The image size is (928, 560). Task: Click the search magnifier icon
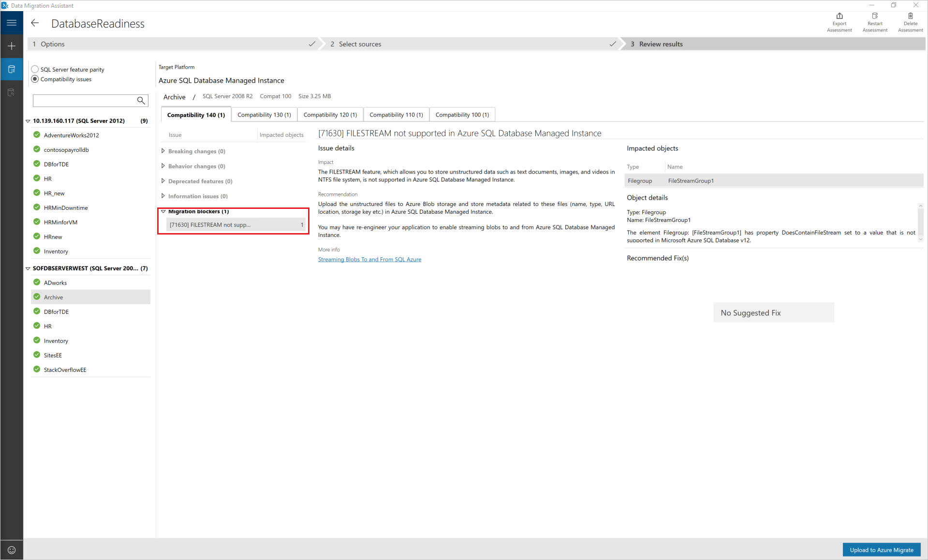pyautogui.click(x=141, y=101)
